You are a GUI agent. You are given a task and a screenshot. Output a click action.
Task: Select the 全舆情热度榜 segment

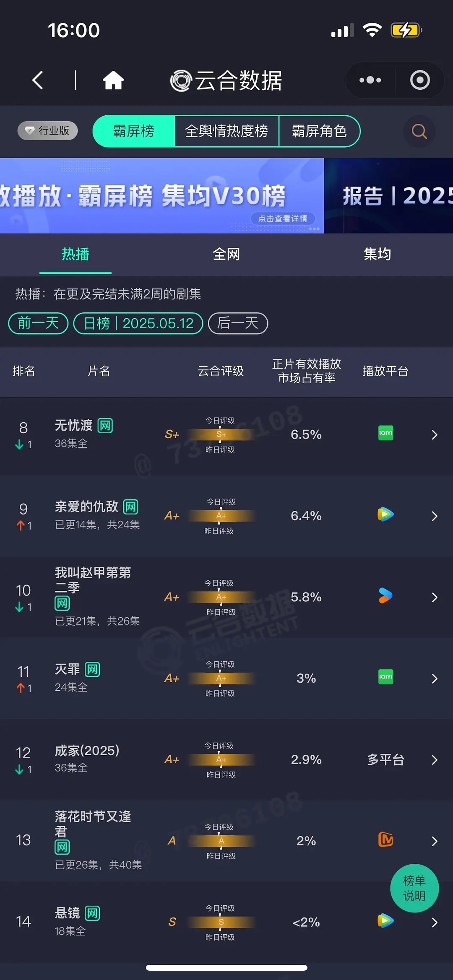pos(226,131)
